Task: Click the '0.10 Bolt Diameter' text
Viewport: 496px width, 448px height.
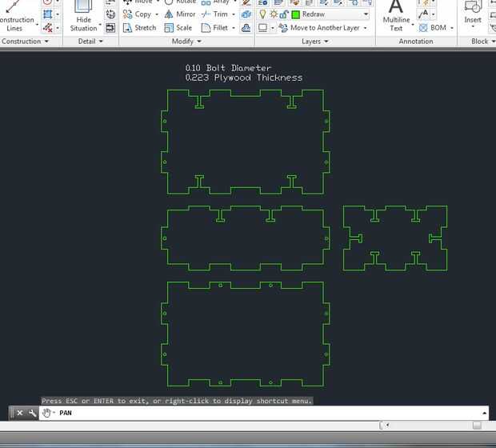Action: point(228,68)
